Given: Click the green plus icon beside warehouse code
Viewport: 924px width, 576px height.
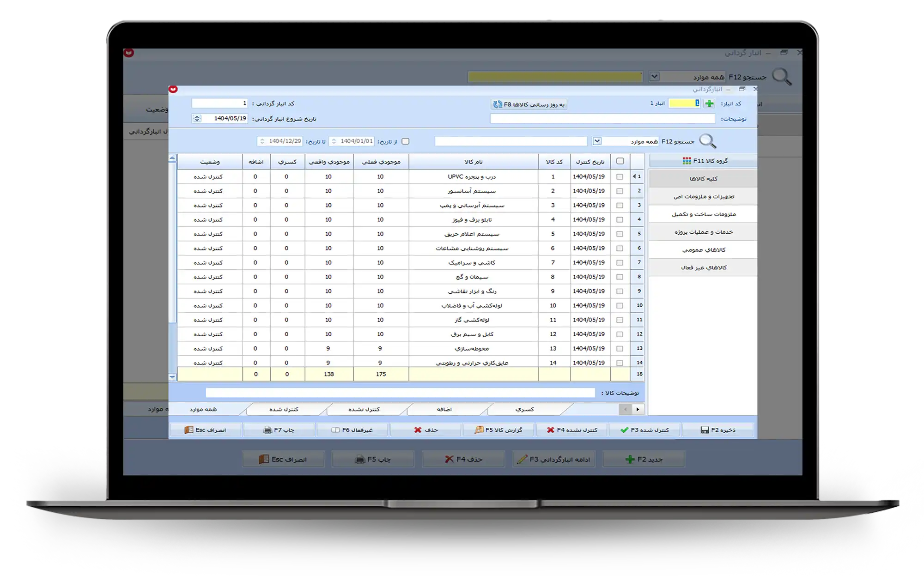Looking at the screenshot, I should (x=709, y=103).
